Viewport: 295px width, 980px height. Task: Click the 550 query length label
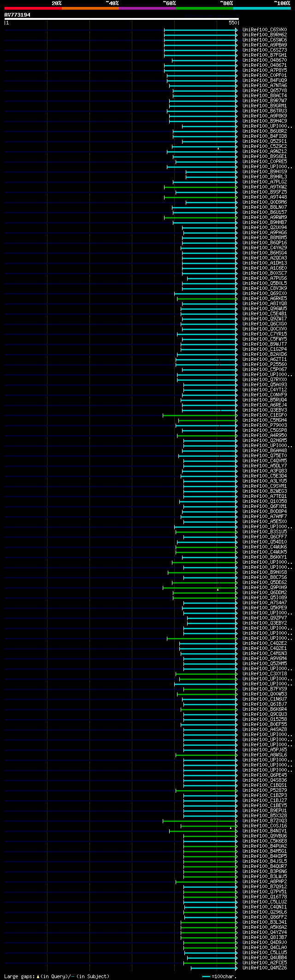[x=232, y=23]
